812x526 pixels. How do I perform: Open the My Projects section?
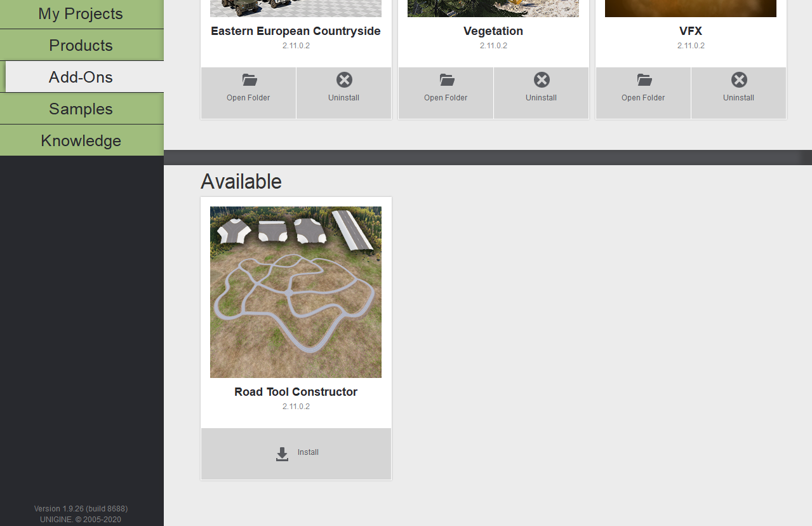(81, 14)
